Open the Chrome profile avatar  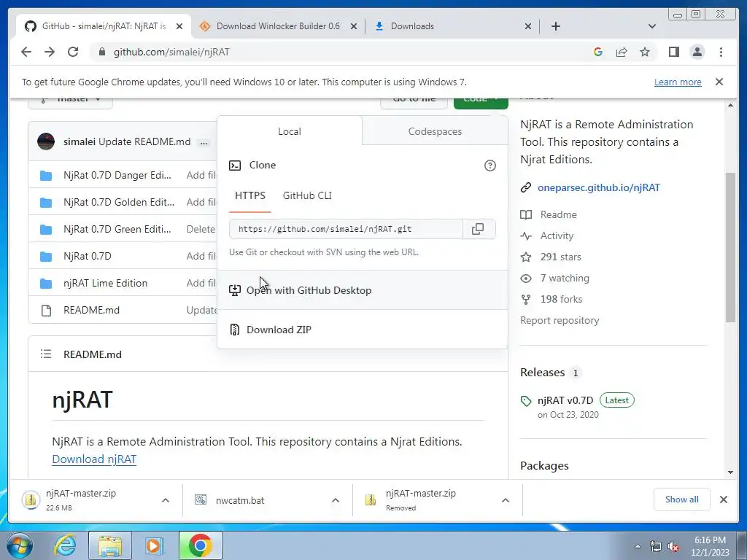[x=697, y=52]
